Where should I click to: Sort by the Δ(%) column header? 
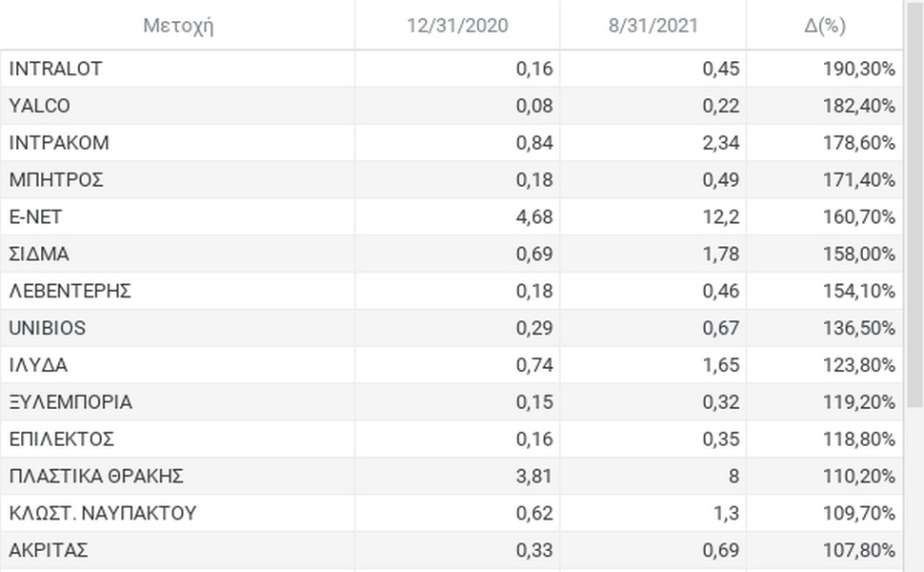(825, 26)
